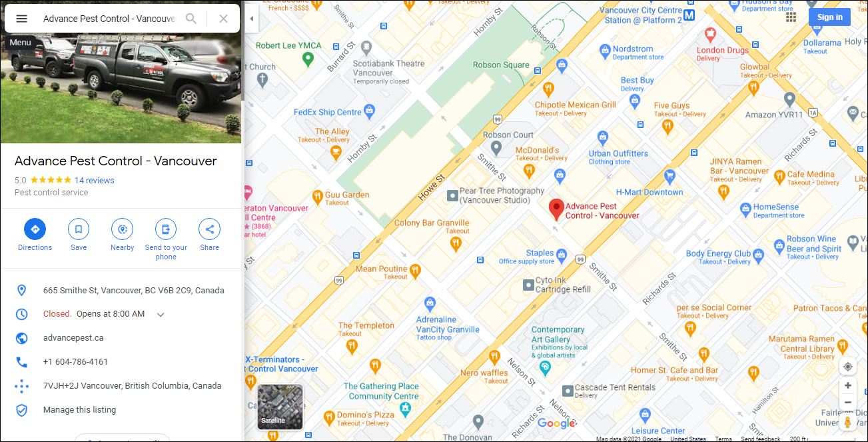Collapse side panel with arrow tab
The image size is (868, 442).
pos(251,19)
